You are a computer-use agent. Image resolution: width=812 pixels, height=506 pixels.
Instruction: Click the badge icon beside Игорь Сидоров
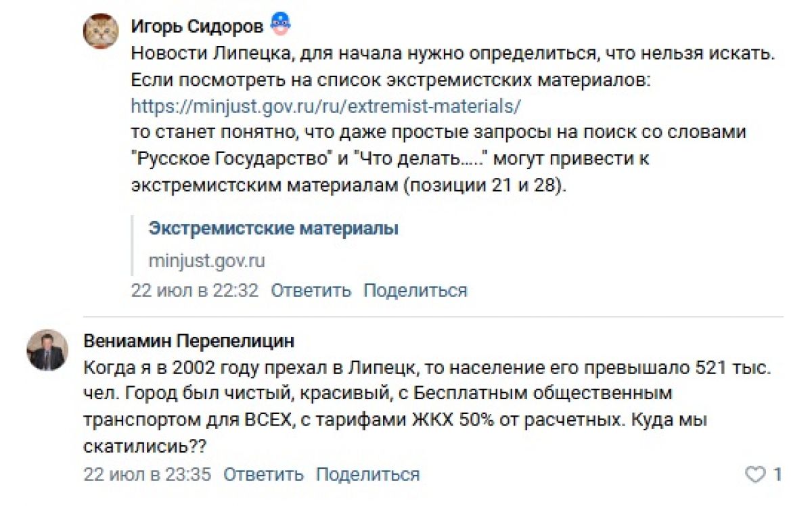pos(280,26)
